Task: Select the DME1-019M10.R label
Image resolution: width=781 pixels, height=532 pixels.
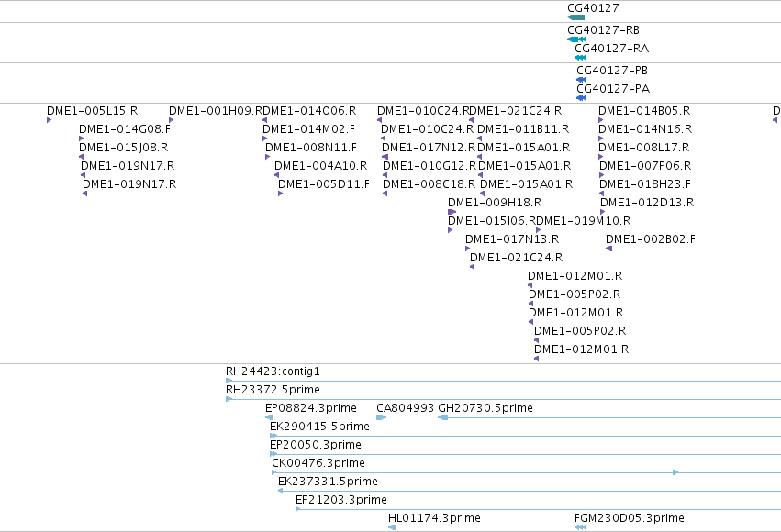Action: [x=585, y=221]
